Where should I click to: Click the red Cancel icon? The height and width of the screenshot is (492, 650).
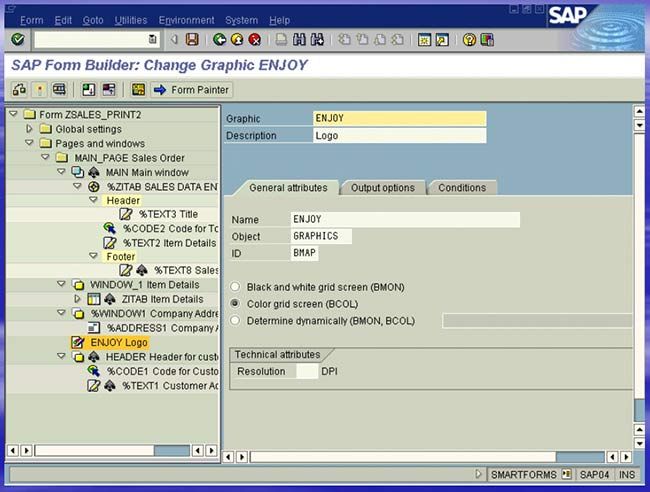[x=255, y=40]
